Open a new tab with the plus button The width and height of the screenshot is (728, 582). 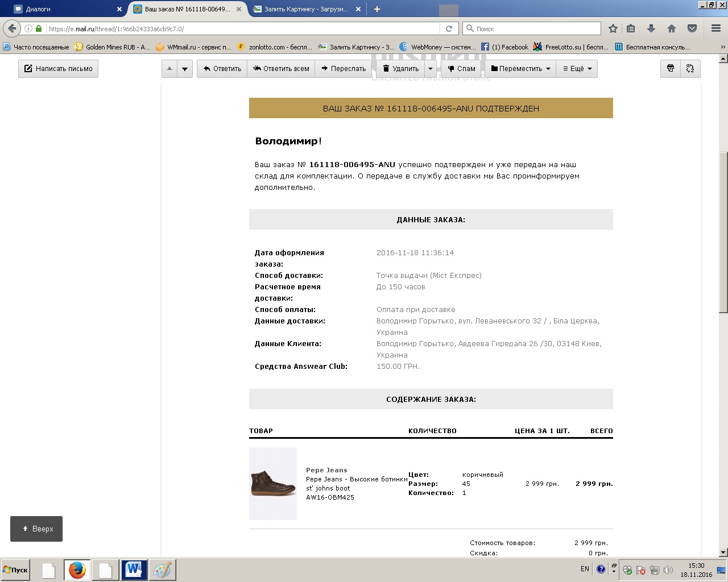tap(377, 9)
